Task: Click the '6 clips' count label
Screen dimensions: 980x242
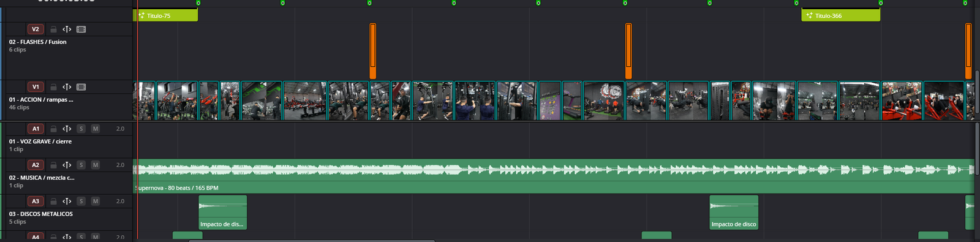Action: [17, 50]
